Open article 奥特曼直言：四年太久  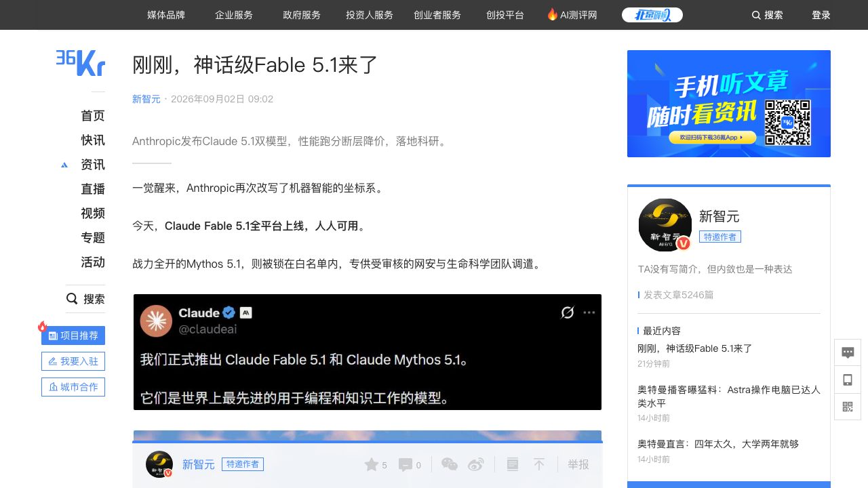coord(718,444)
